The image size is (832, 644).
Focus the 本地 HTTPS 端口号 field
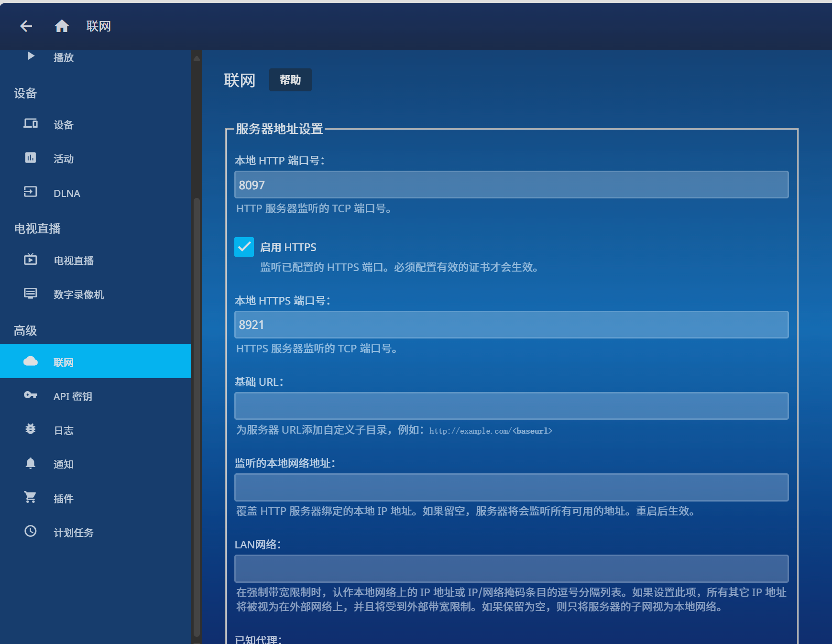point(511,325)
